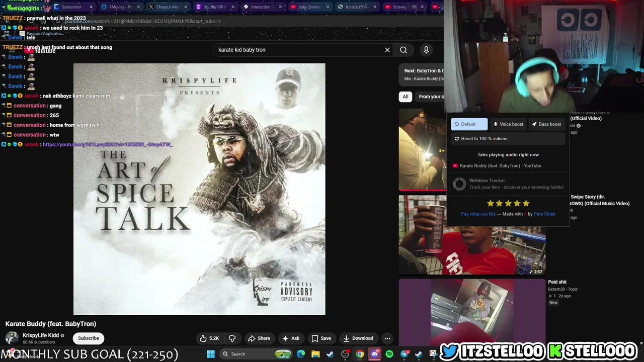Screen dimensions: 644x362
Task: Rate the extension with the five stars
Action: 508,203
